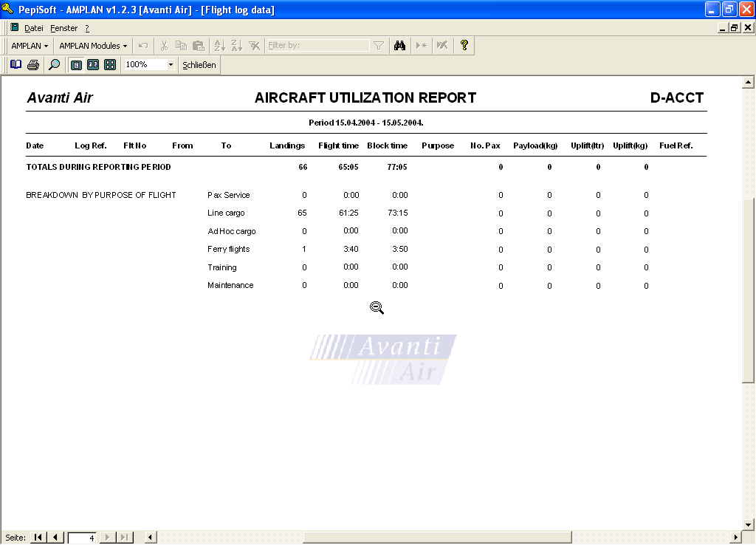Viewport: 756px width, 545px height.
Task: Open the 100% zoom level dropdown
Action: pos(171,65)
